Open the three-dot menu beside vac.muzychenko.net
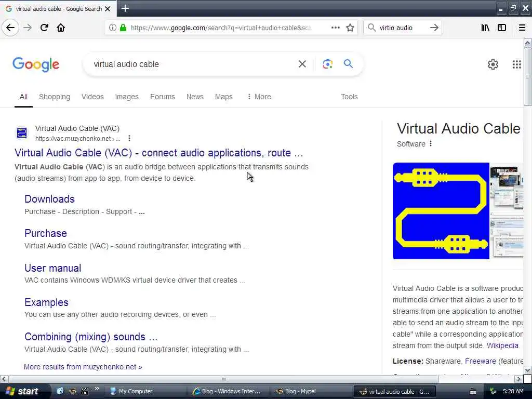This screenshot has height=399, width=532. pos(129,138)
